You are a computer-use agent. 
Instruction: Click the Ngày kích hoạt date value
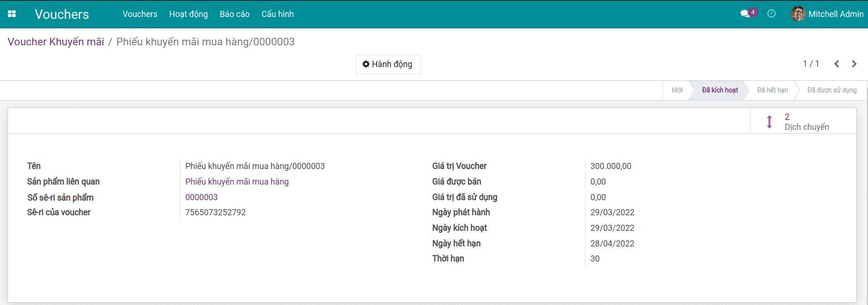[612, 228]
